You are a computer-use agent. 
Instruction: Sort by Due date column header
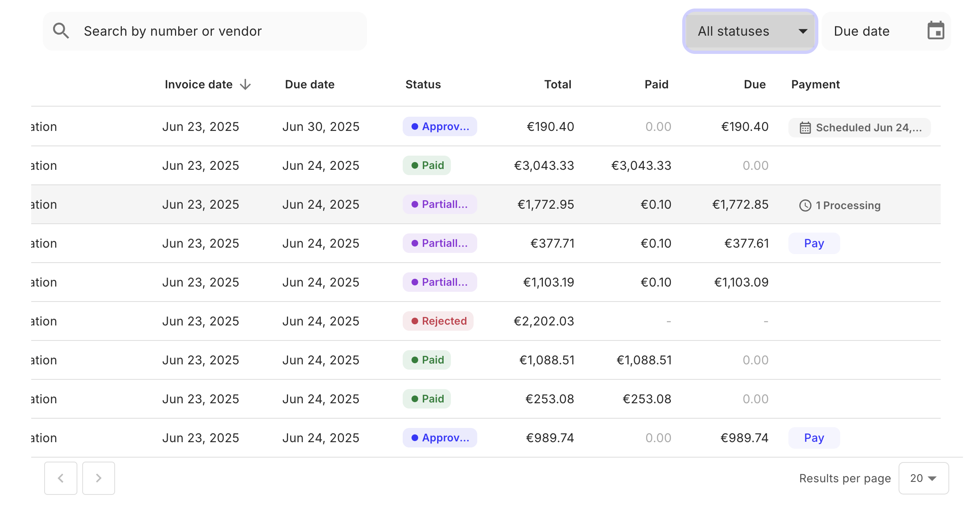[x=310, y=84]
